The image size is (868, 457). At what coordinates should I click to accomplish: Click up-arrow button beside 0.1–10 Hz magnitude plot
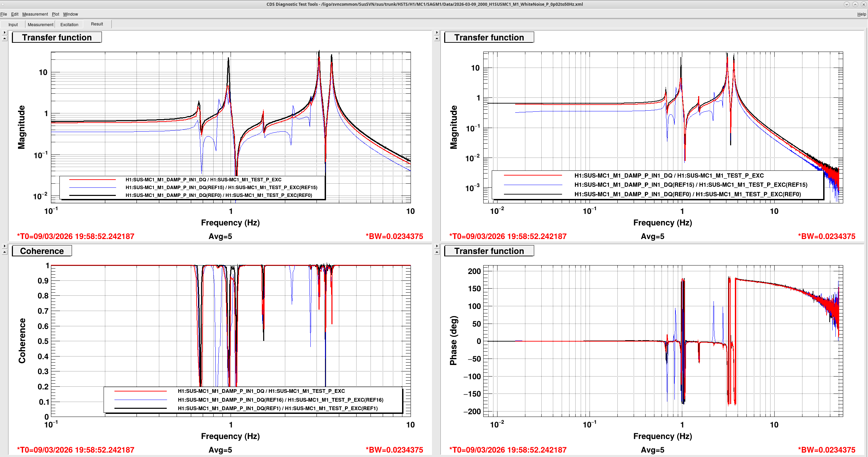tap(4, 39)
